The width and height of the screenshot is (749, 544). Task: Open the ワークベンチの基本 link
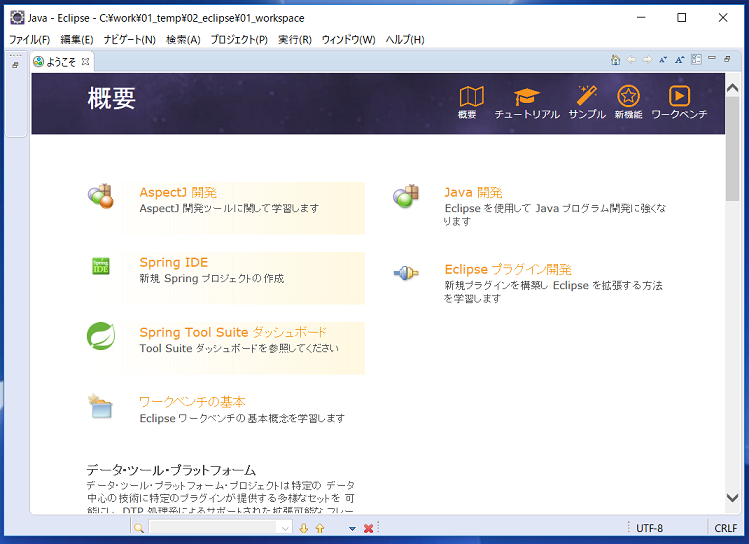(x=192, y=402)
